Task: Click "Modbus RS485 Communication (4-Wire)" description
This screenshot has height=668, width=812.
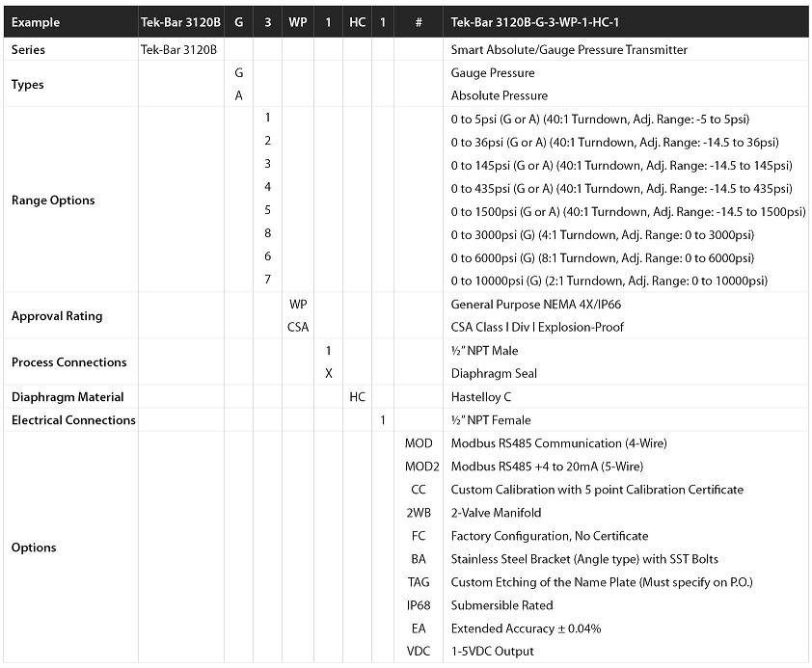Action: tap(558, 443)
